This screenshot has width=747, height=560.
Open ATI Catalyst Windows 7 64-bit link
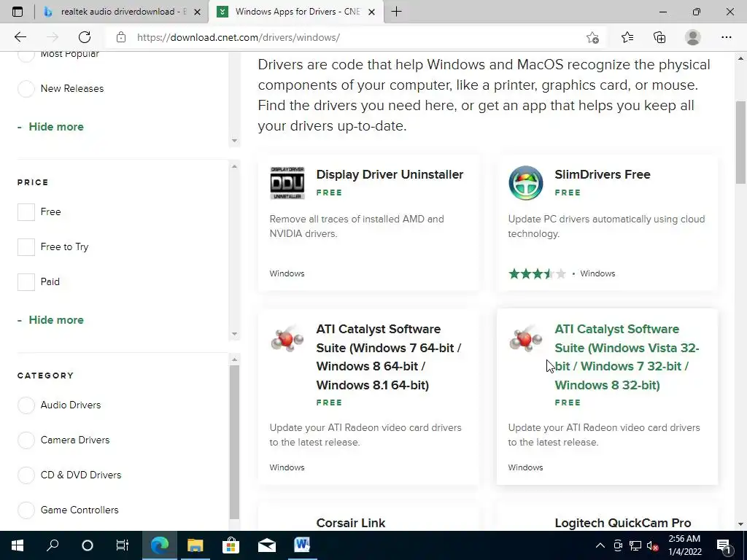389,357
